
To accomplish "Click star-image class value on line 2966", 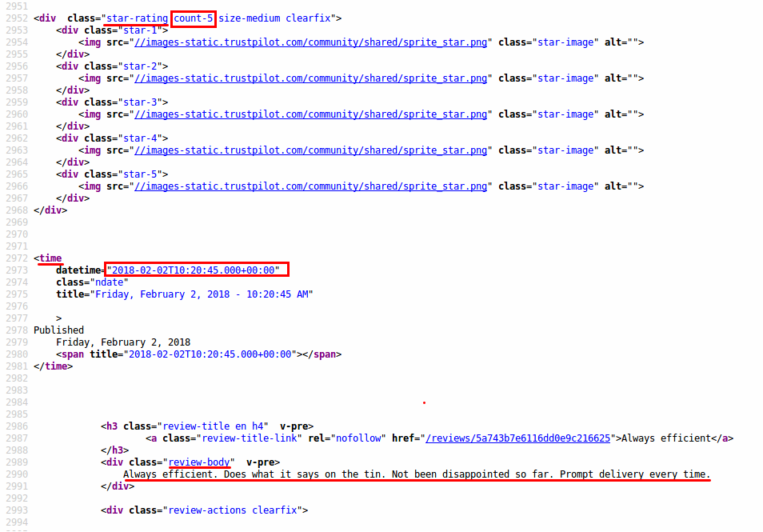I will [x=565, y=186].
